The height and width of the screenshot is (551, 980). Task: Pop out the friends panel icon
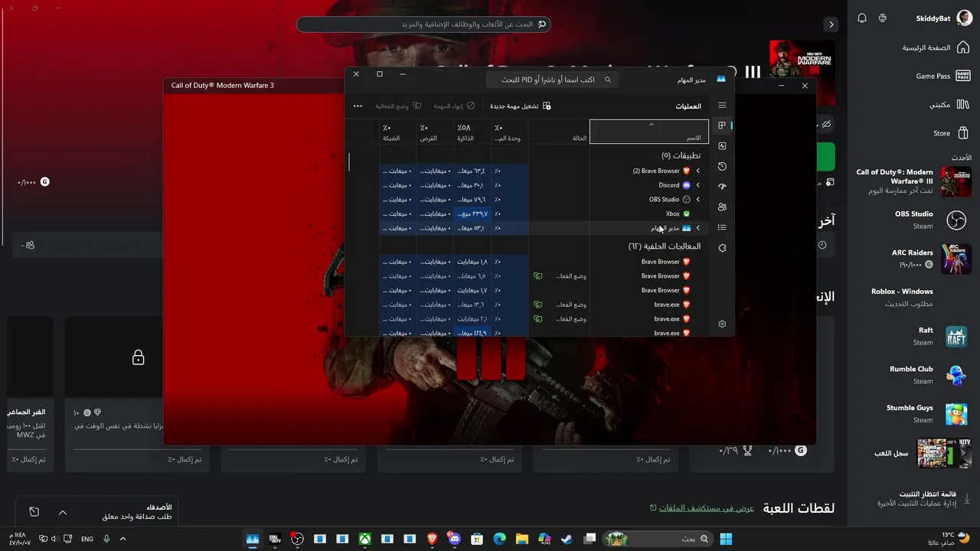pyautogui.click(x=34, y=512)
